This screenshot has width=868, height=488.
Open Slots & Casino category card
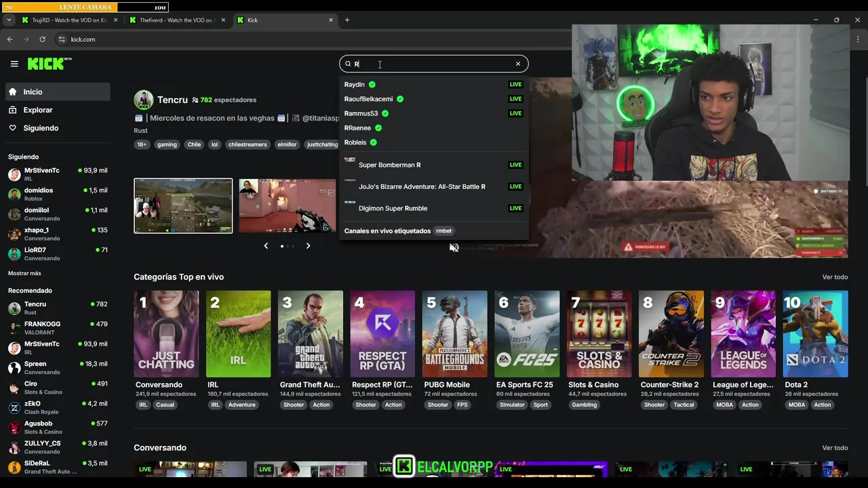tap(599, 334)
